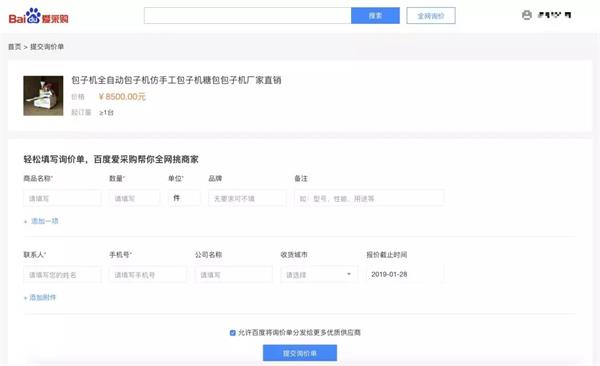600x366 pixels.
Task: Open the 包子机全自动包子机 product title
Action: tap(176, 80)
